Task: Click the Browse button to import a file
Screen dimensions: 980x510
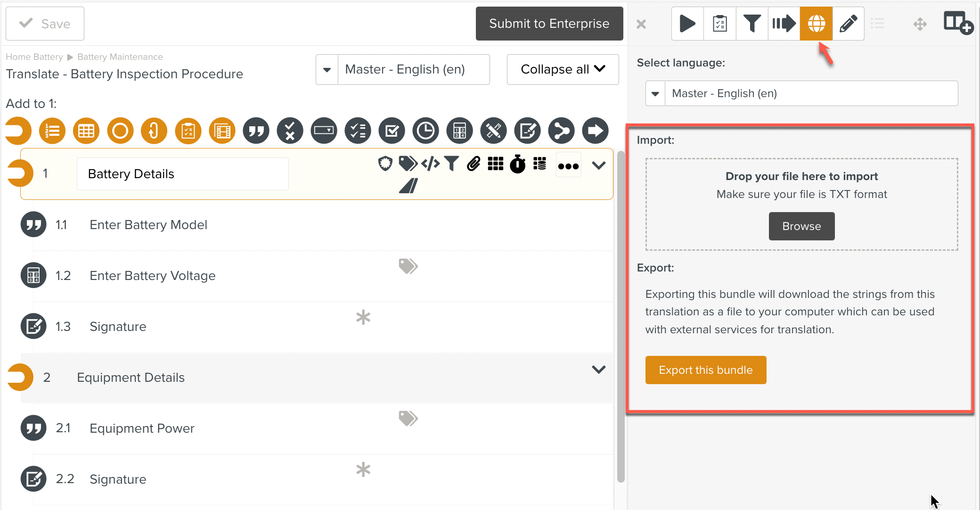Action: coord(801,226)
